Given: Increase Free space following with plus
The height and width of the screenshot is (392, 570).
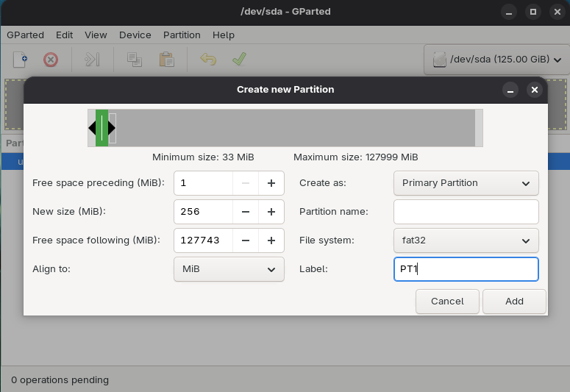Looking at the screenshot, I should coord(271,240).
